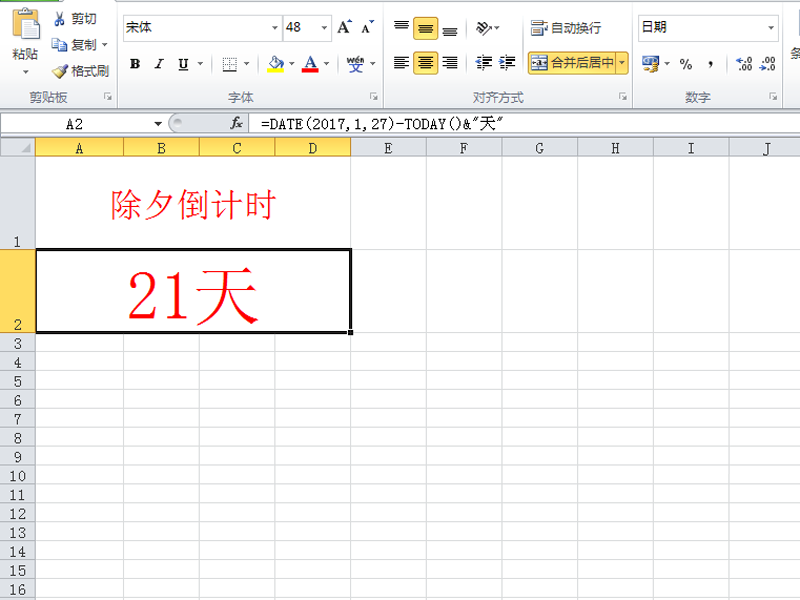Screen dimensions: 800x600
Task: Open the font name dropdown
Action: (273, 27)
